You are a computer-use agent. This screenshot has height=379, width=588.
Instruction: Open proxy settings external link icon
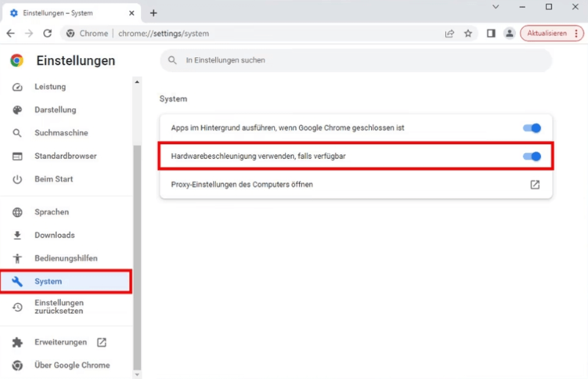[x=535, y=185]
